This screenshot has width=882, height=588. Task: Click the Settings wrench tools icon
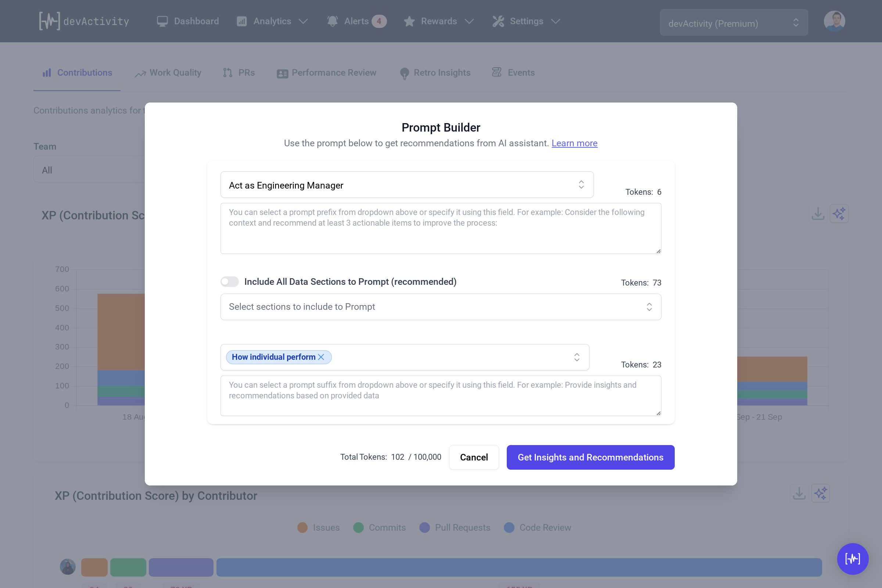pyautogui.click(x=498, y=21)
